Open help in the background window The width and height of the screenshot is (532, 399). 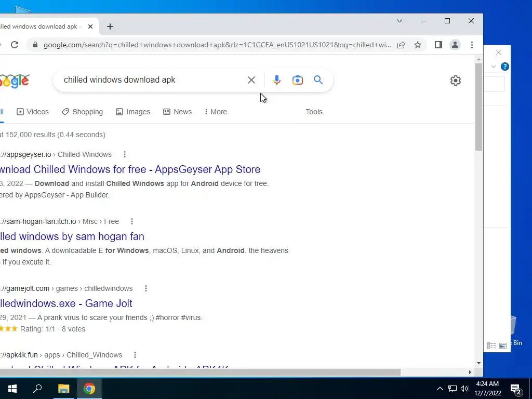click(x=505, y=66)
